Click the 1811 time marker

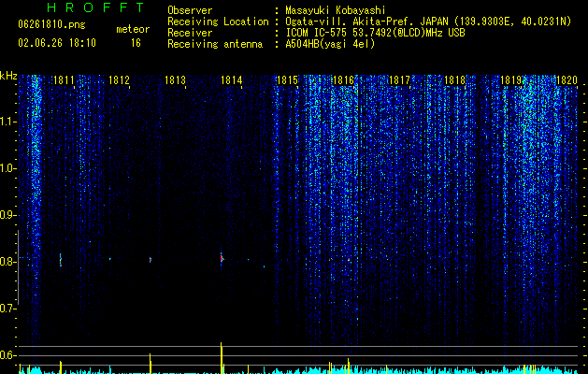64,80
